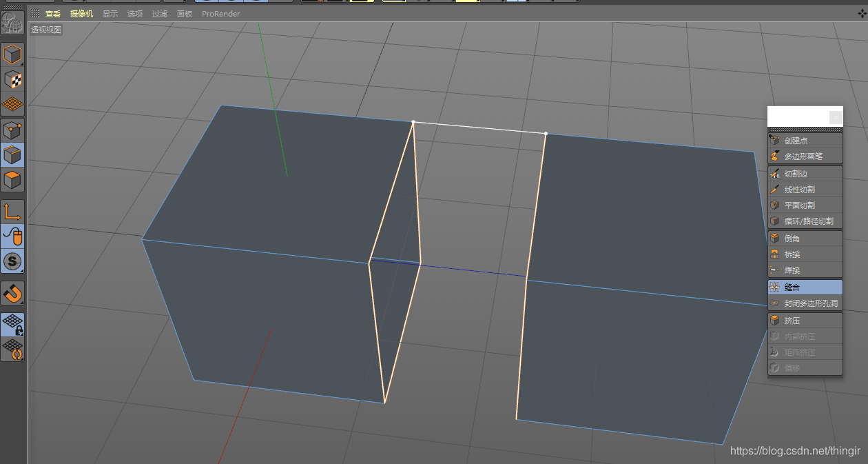Choose the highlighted 缝合 stitch tool

pyautogui.click(x=805, y=288)
